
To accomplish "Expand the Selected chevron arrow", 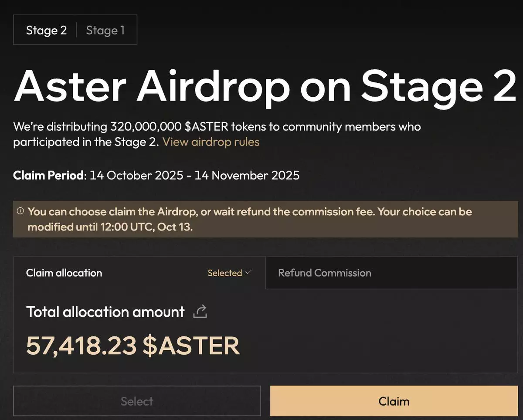I will (x=248, y=272).
